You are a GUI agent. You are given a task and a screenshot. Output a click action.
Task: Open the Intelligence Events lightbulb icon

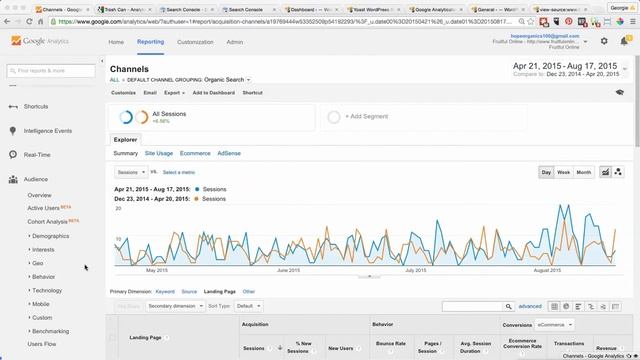pos(13,131)
